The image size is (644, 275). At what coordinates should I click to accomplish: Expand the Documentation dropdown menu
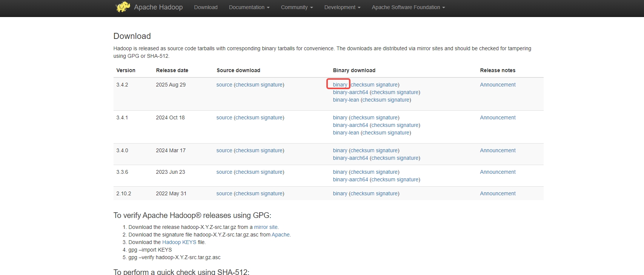click(249, 7)
